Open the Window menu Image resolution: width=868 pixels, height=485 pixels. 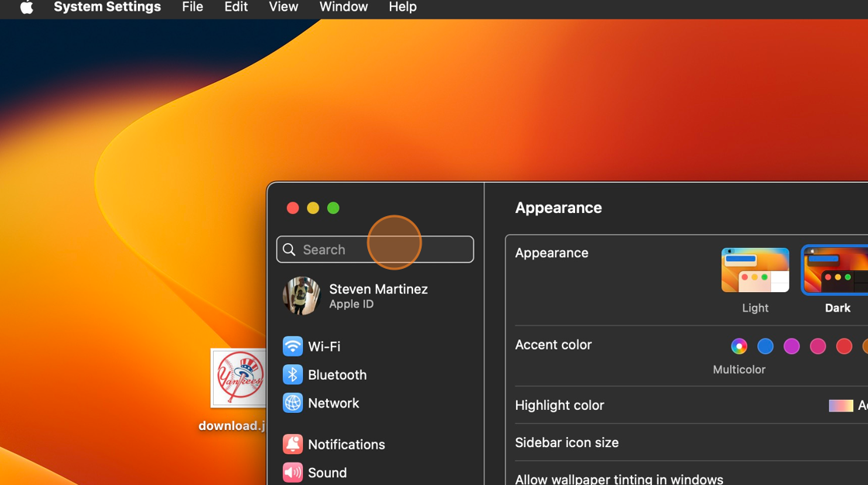tap(343, 7)
